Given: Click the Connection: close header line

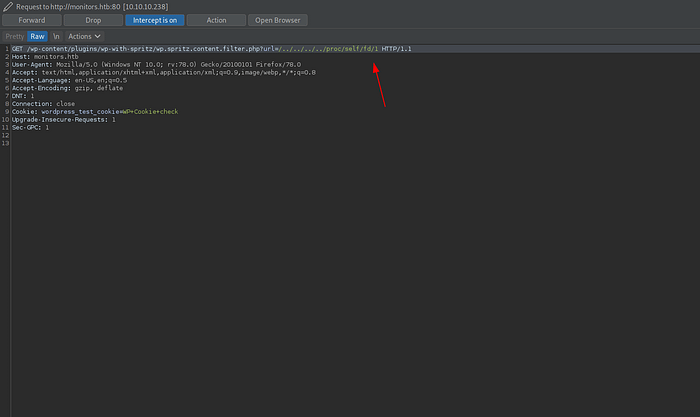Looking at the screenshot, I should 43,104.
